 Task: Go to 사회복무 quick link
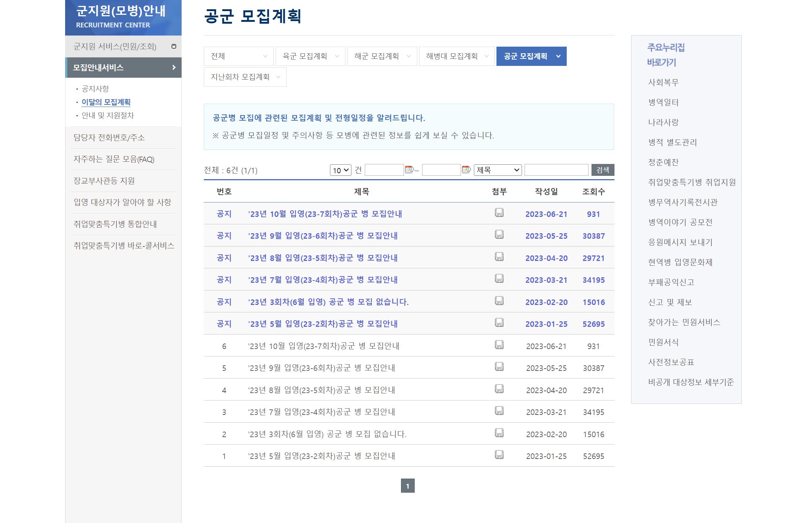pyautogui.click(x=663, y=83)
